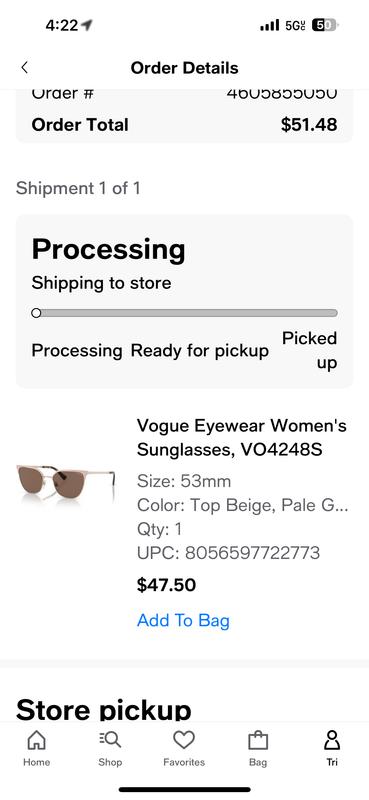Tap the Favorites heart icon
The height and width of the screenshot is (800, 369).
(x=184, y=740)
